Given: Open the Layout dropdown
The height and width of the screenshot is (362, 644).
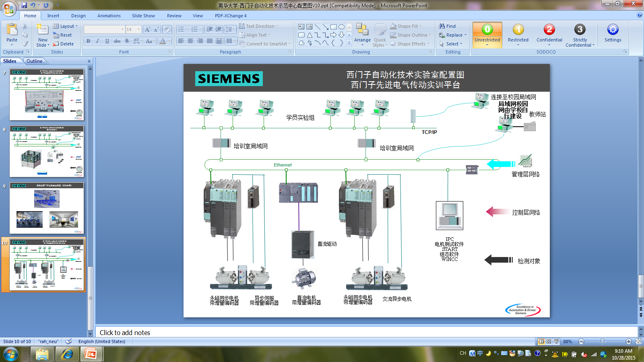Looking at the screenshot, I should 66,26.
